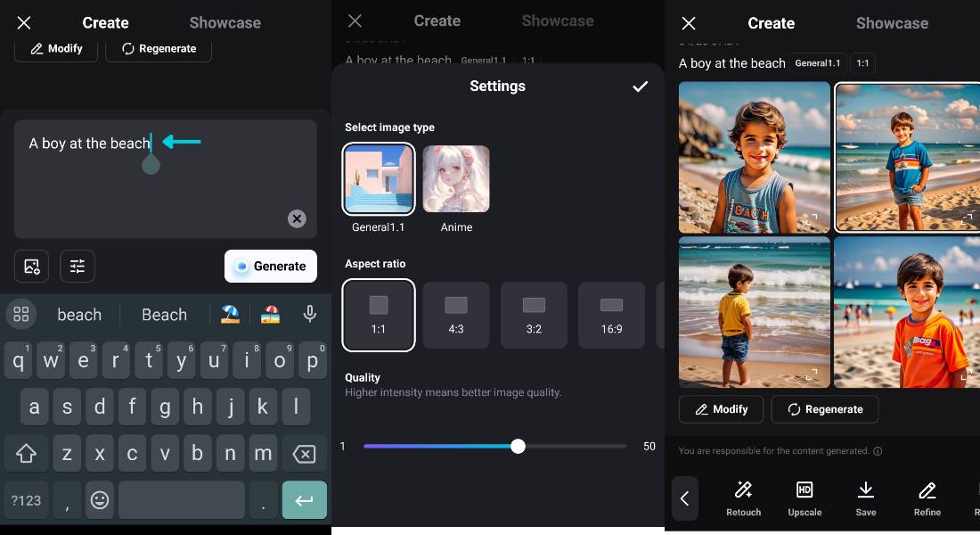Screen dimensions: 980x535
Task: Click the grey end of the Quality slider track
Action: tap(575, 446)
